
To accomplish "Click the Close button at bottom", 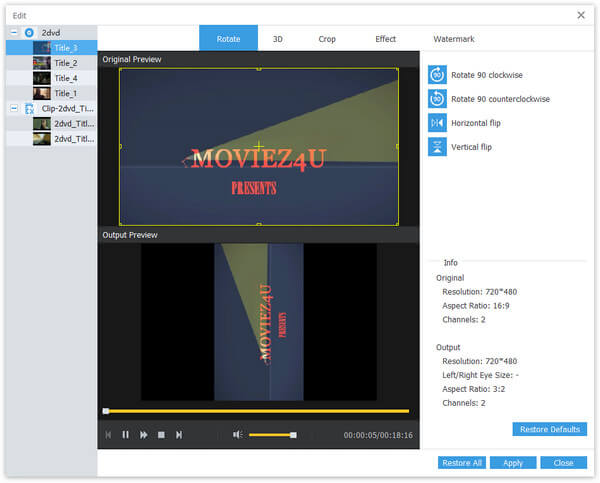I will 564,463.
